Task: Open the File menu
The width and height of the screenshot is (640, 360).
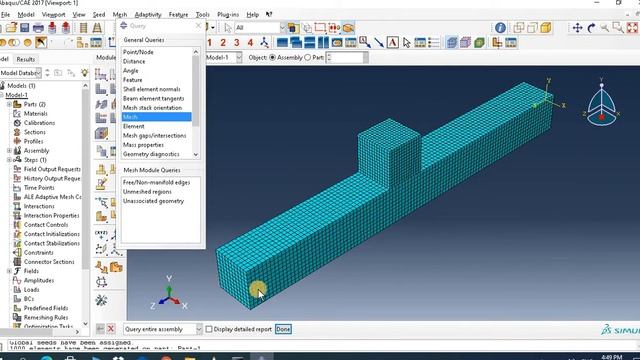Action: (x=5, y=15)
